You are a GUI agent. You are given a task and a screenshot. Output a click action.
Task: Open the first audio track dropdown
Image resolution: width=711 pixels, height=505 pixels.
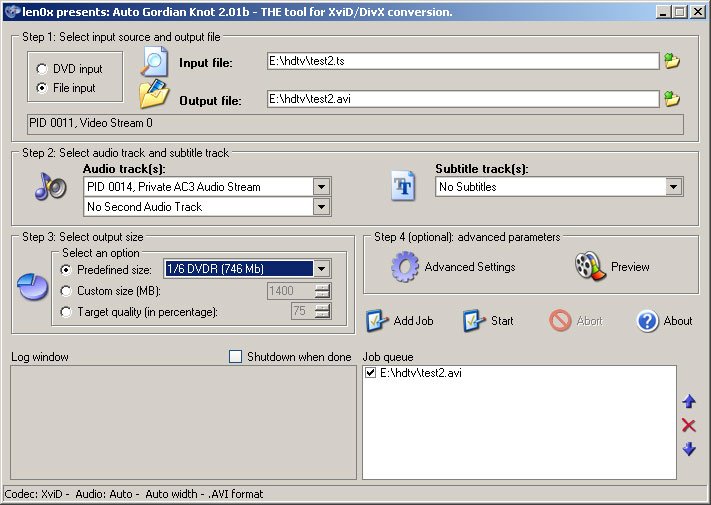click(x=321, y=187)
